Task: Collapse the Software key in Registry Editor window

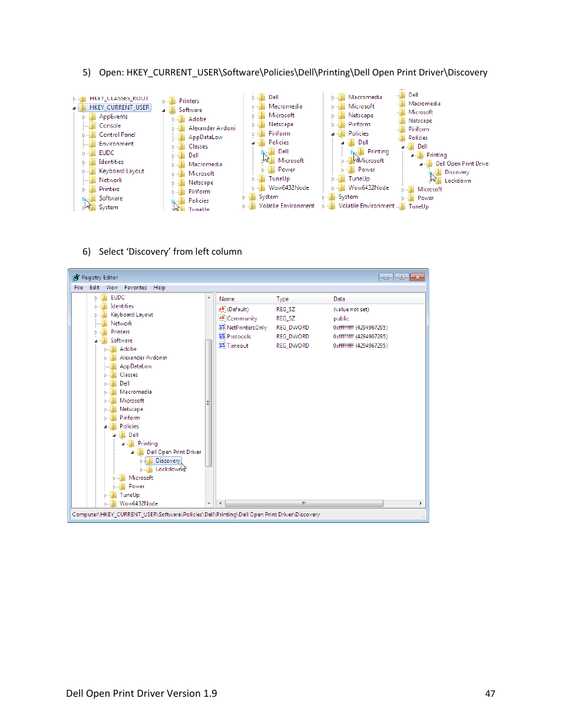Action: click(x=96, y=341)
